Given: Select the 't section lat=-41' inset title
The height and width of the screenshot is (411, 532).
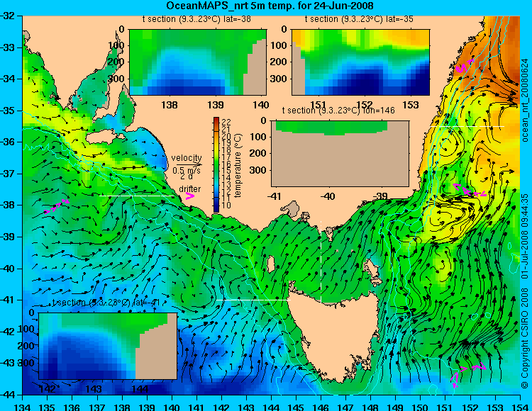Looking at the screenshot, I should pos(106,303).
